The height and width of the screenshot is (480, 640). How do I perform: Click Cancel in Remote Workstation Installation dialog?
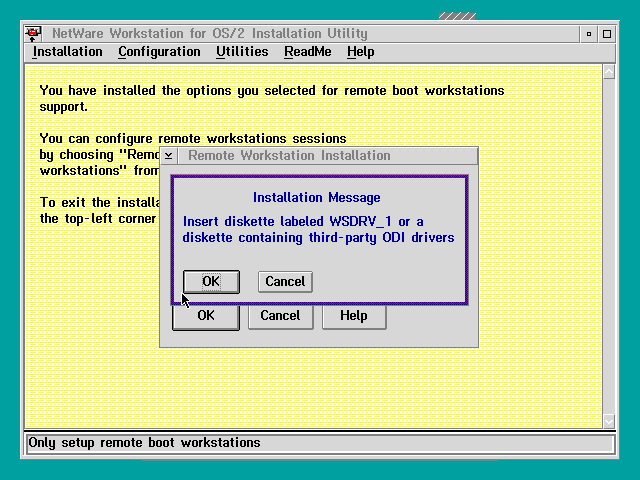[280, 316]
